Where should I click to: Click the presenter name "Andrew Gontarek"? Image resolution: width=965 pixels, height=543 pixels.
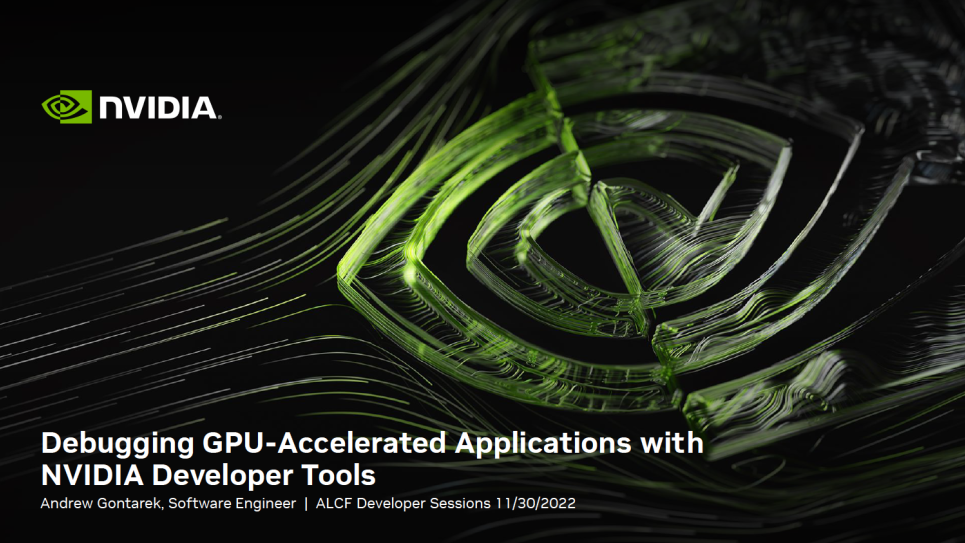100,503
